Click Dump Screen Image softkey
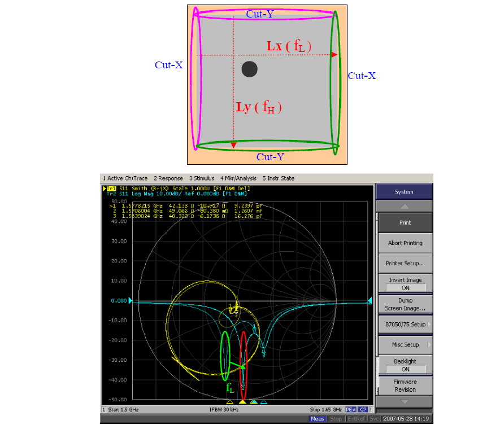Screen dimensions: 504x429 tap(405, 304)
